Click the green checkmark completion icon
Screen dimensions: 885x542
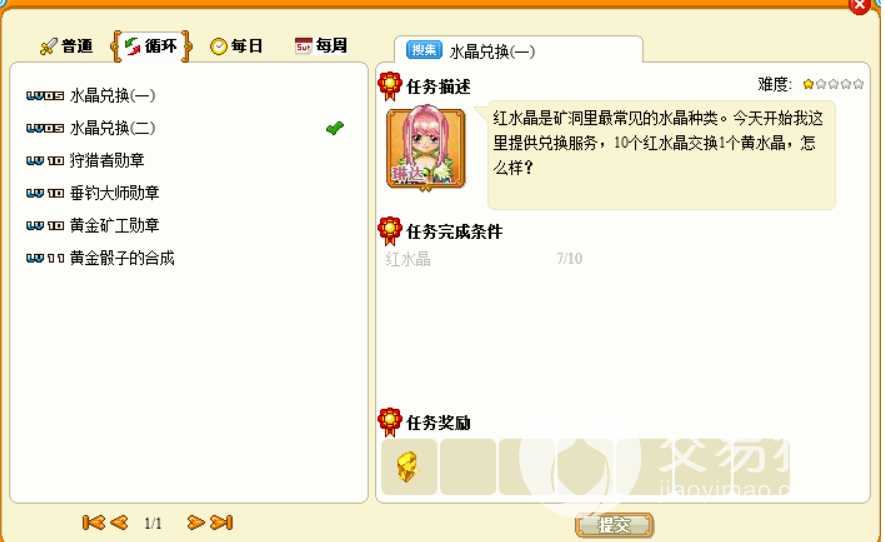pyautogui.click(x=335, y=128)
